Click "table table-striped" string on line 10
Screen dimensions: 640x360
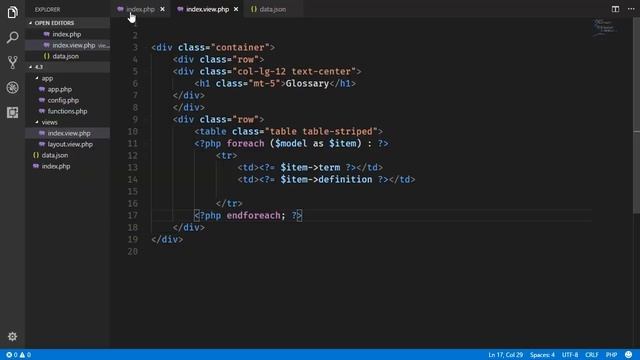click(321, 131)
